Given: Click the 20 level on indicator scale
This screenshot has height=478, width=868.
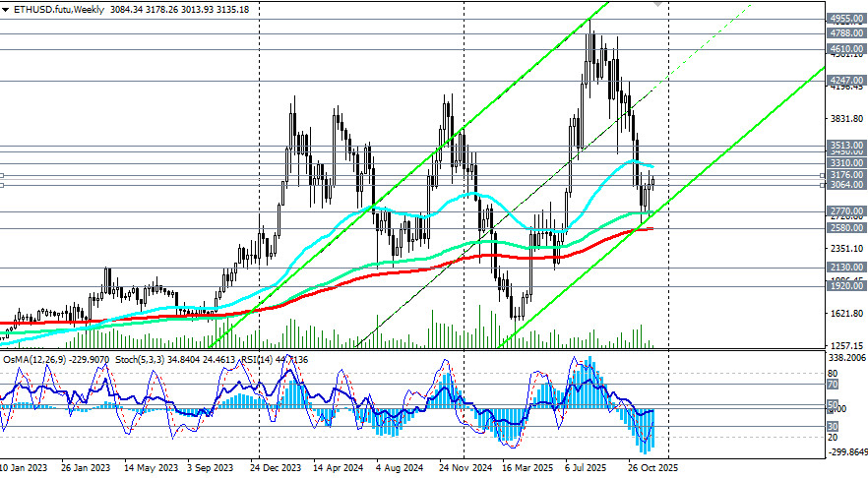Looking at the screenshot, I should click(833, 437).
